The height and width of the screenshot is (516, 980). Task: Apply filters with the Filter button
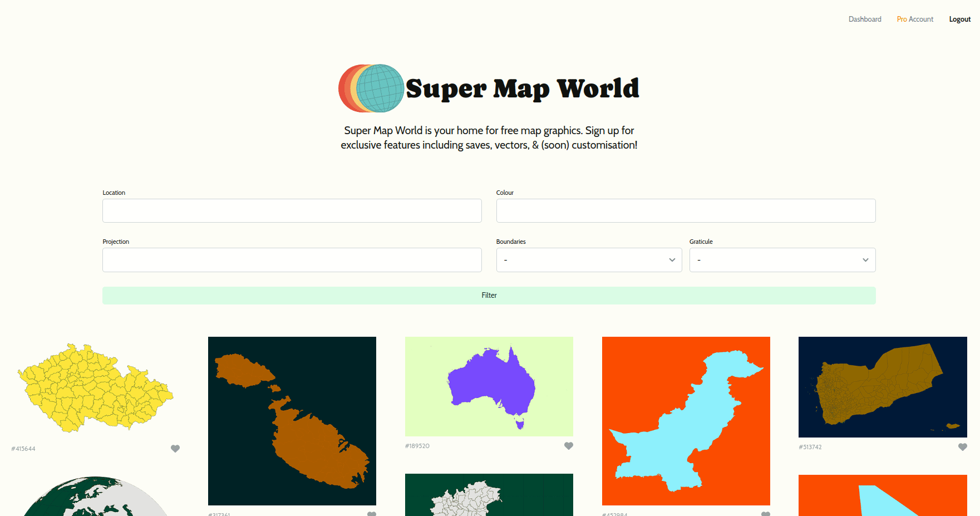pos(489,296)
